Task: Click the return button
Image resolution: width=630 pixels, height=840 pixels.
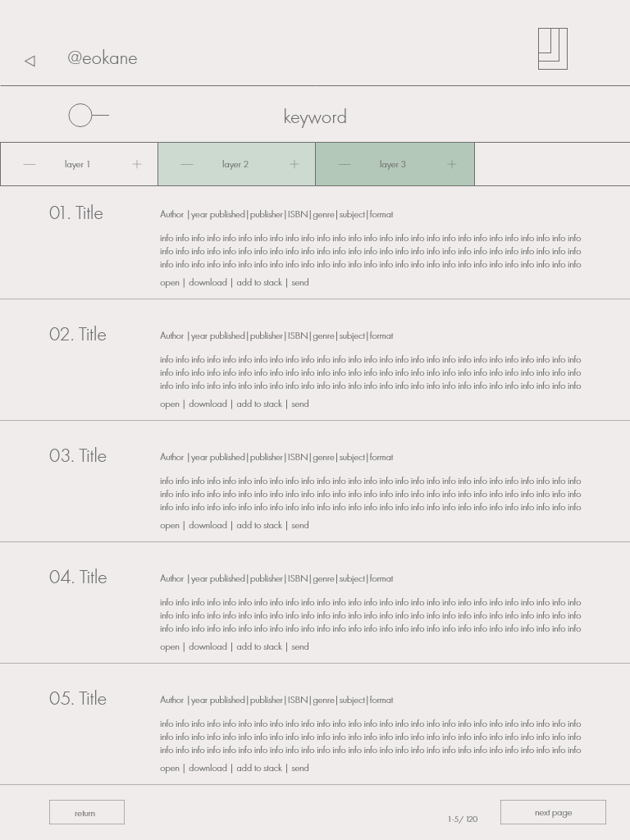Action: pos(87,813)
